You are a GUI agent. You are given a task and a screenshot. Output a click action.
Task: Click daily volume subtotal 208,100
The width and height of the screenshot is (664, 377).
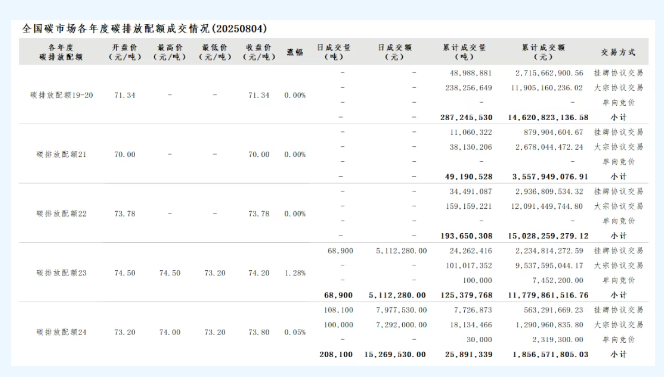click(336, 355)
